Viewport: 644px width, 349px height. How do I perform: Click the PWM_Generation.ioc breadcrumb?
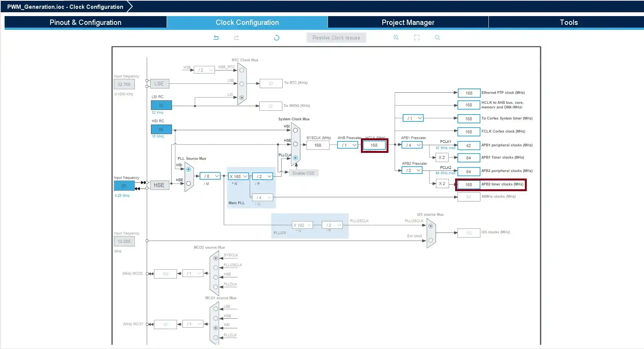click(65, 7)
